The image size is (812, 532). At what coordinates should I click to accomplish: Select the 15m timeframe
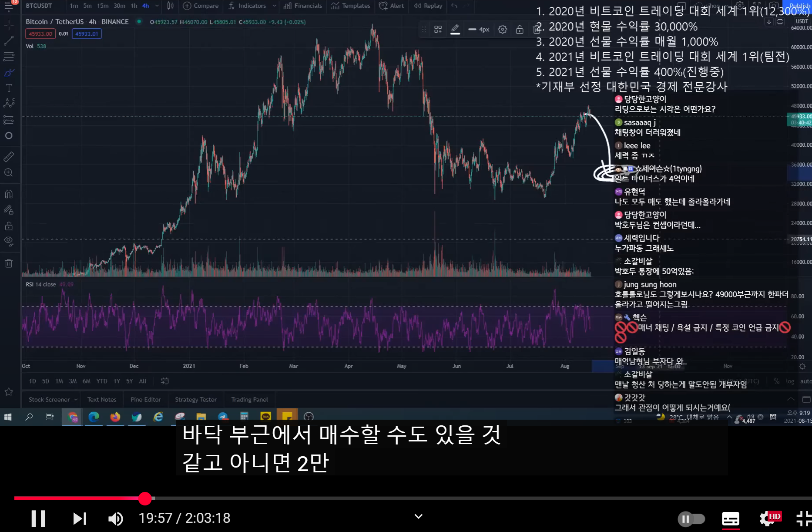[103, 6]
